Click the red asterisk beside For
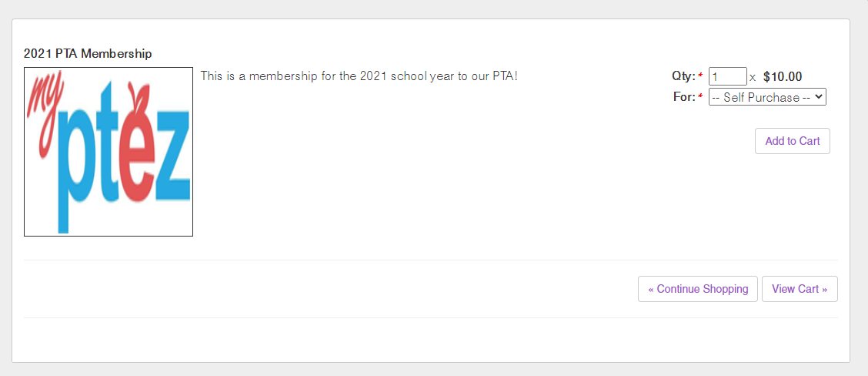Screen dimensions: 868x376 point(700,98)
